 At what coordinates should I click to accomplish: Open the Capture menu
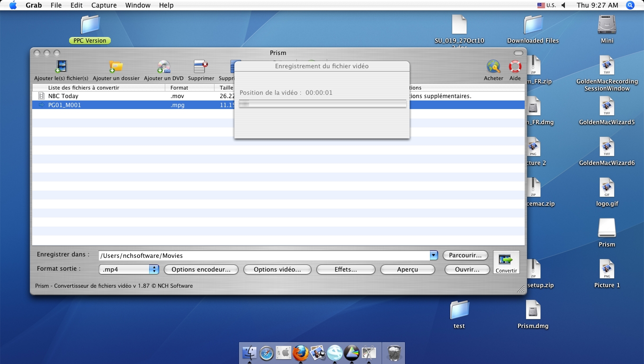[x=104, y=5]
